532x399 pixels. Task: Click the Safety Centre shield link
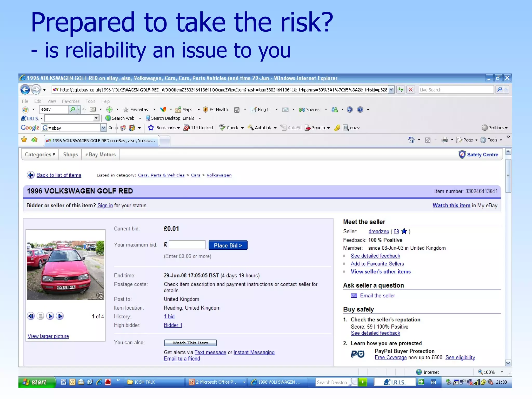pos(478,155)
